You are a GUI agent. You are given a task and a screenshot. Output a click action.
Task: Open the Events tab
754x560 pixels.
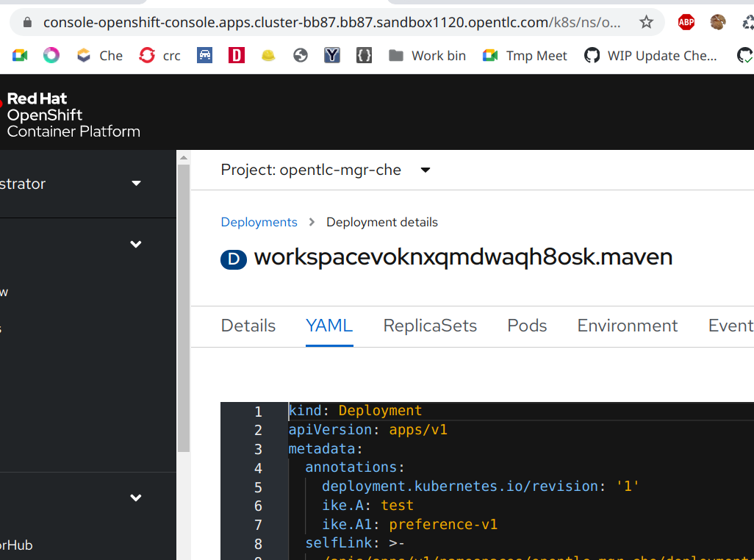tap(731, 326)
